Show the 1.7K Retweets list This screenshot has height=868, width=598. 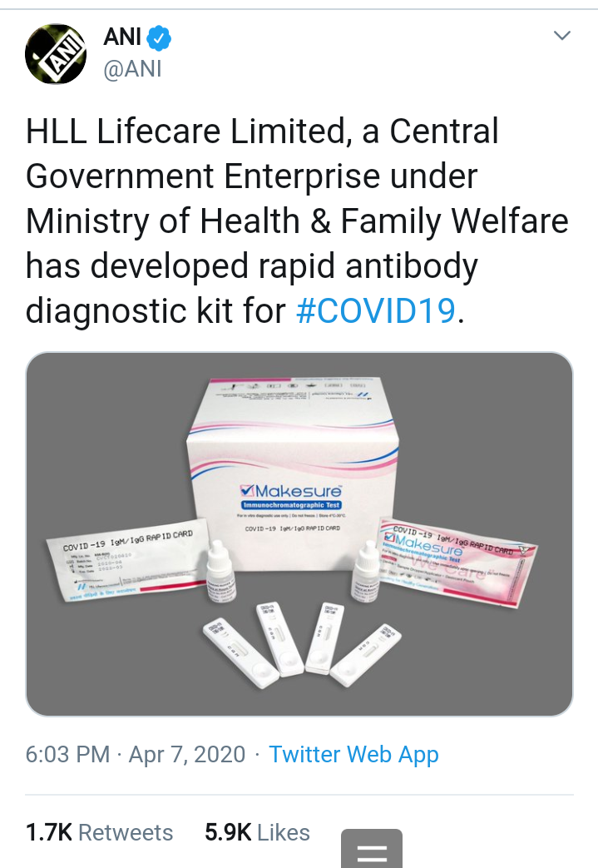pyautogui.click(x=100, y=832)
